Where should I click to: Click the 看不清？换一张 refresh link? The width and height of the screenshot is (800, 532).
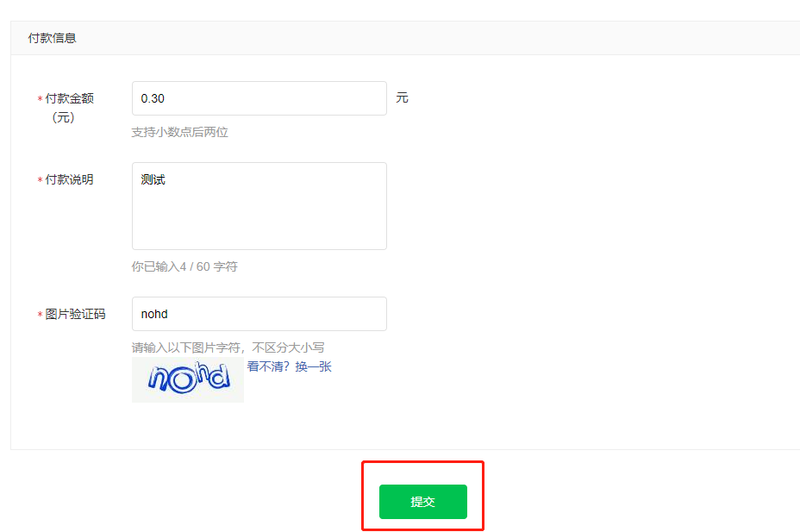pos(290,366)
